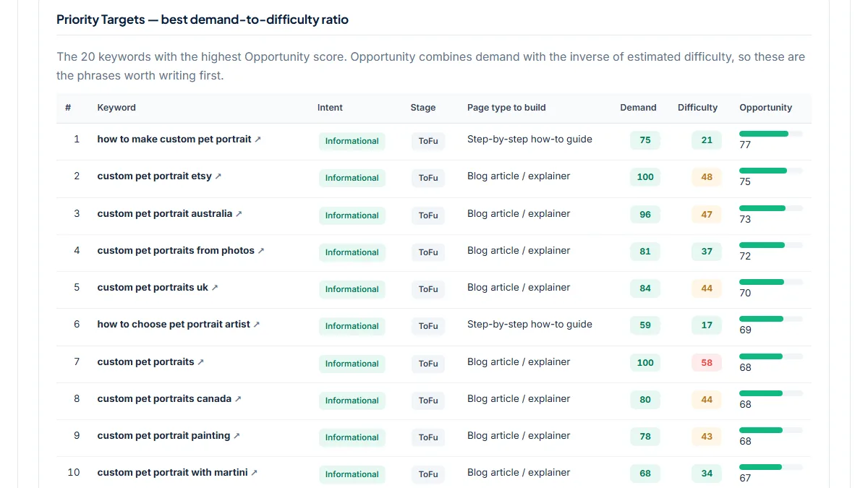Open the arrow icon after 'custom pet portraits uk'

click(x=215, y=288)
